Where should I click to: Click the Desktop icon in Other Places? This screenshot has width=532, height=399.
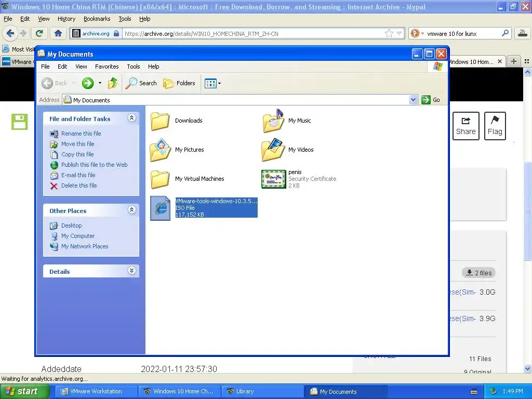click(x=54, y=225)
